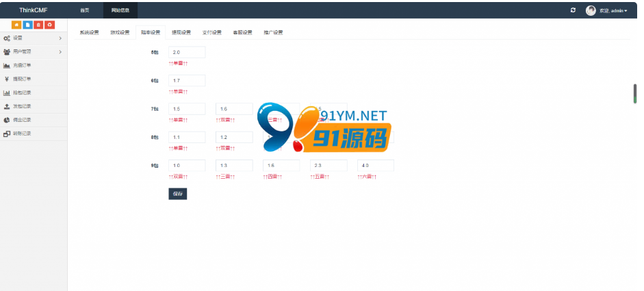Focus the 9包 五雷 field with 2.3
The width and height of the screenshot is (644, 291).
[329, 165]
